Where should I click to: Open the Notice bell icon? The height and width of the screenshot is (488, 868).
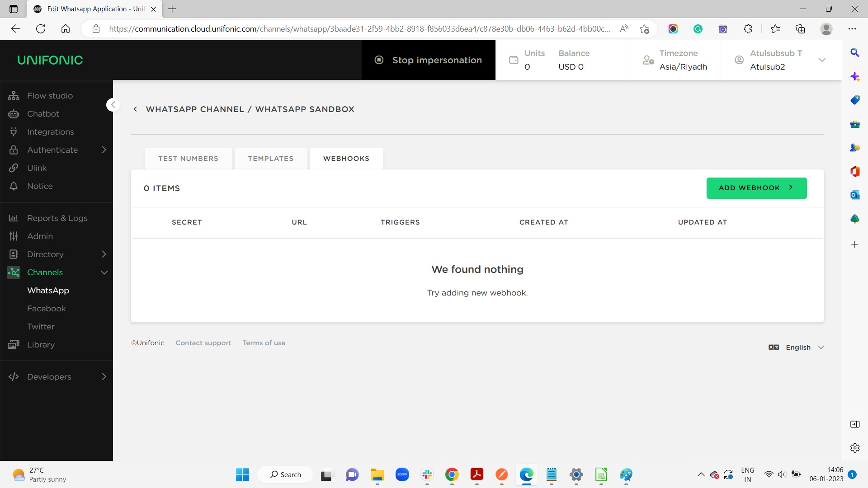pos(14,186)
